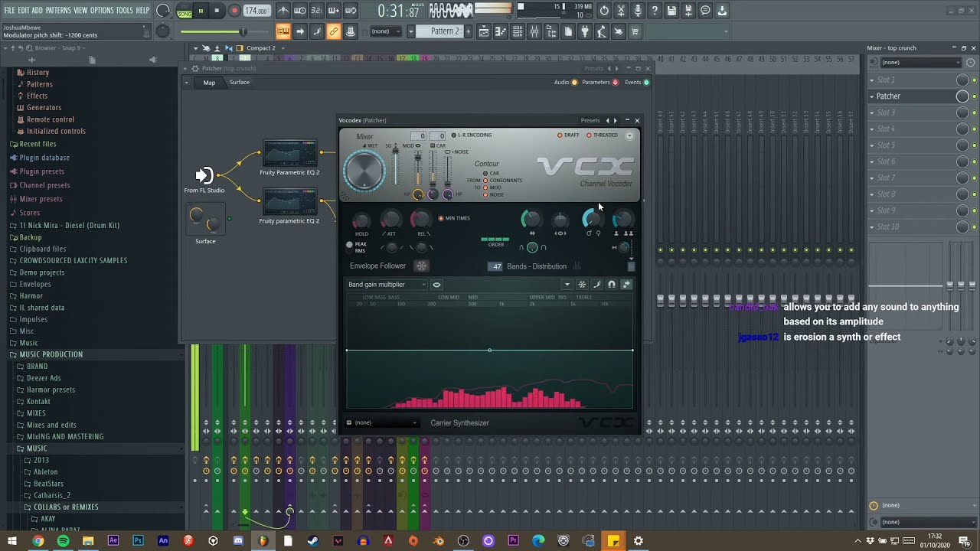Image resolution: width=980 pixels, height=551 pixels.
Task: Expand the MUSIC PRODUCTION folder in browser
Action: pyautogui.click(x=51, y=354)
